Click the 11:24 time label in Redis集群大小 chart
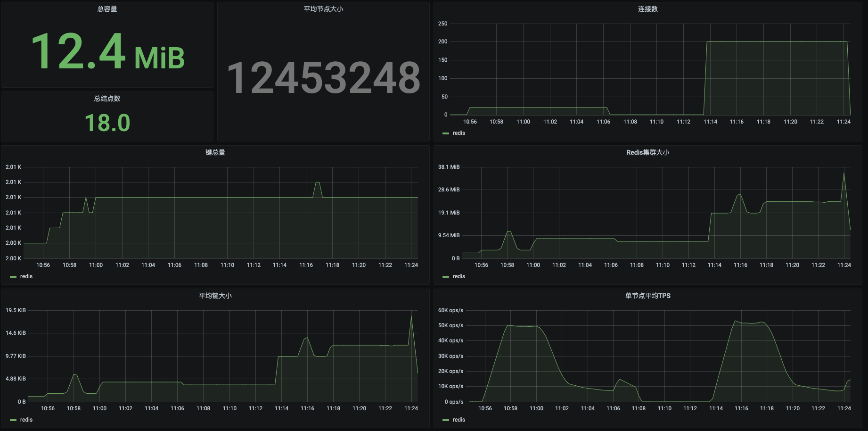868x431 pixels. pyautogui.click(x=844, y=265)
